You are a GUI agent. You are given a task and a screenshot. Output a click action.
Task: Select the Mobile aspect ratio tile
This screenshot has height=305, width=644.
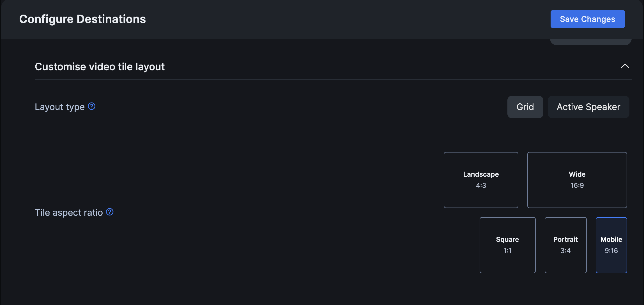point(611,245)
